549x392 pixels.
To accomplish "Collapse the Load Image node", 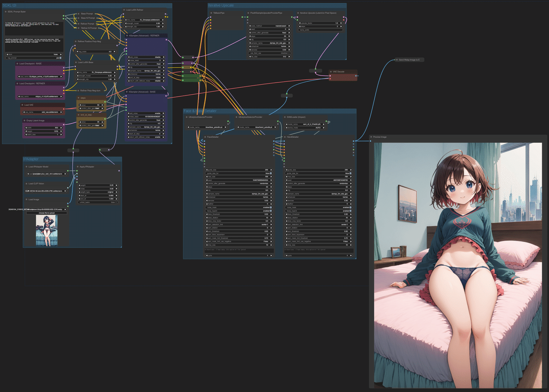I will click(x=27, y=199).
